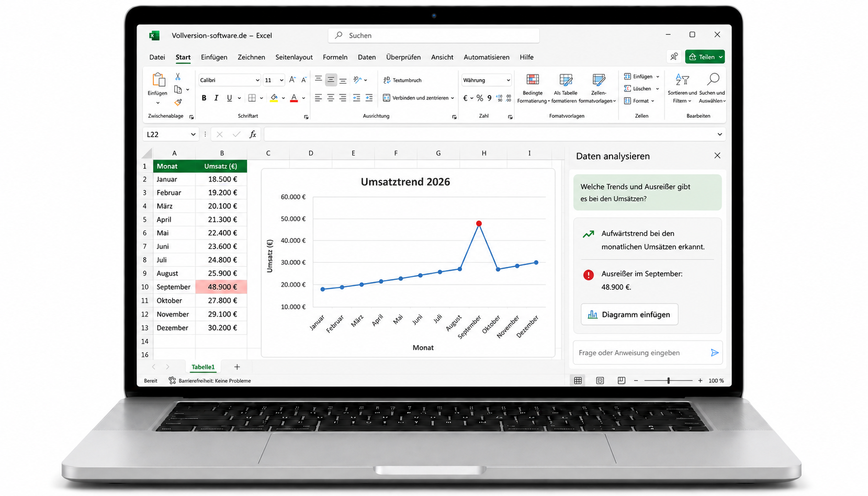Click Sortieren und Filtern icon
The height and width of the screenshot is (496, 868).
[x=682, y=80]
